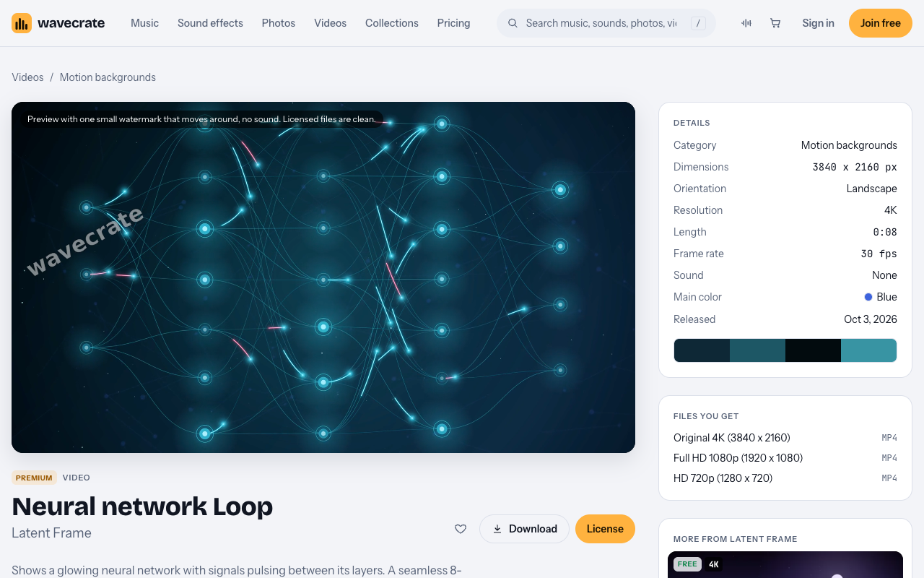Screen dimensions: 924x578
Task: Click the License button
Action: click(x=605, y=529)
